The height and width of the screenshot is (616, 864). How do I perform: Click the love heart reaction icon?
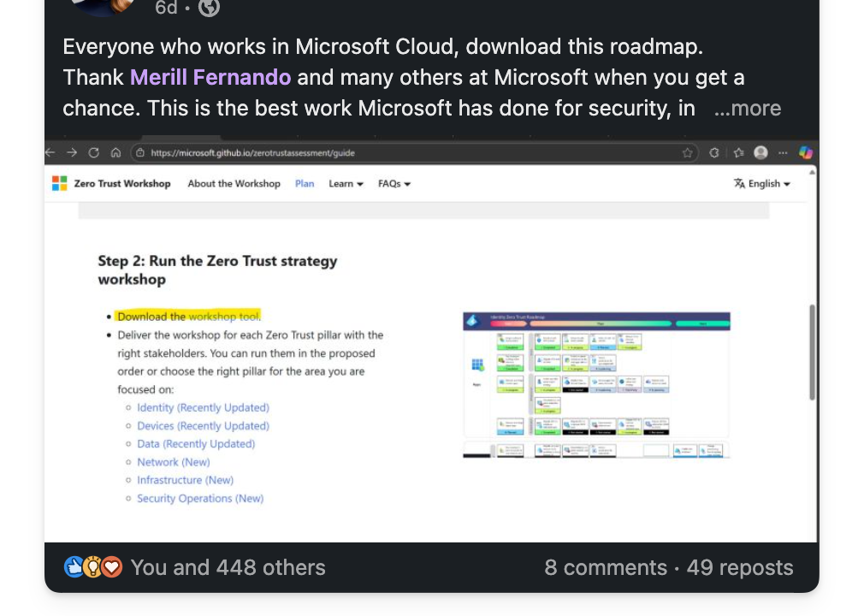[x=112, y=567]
